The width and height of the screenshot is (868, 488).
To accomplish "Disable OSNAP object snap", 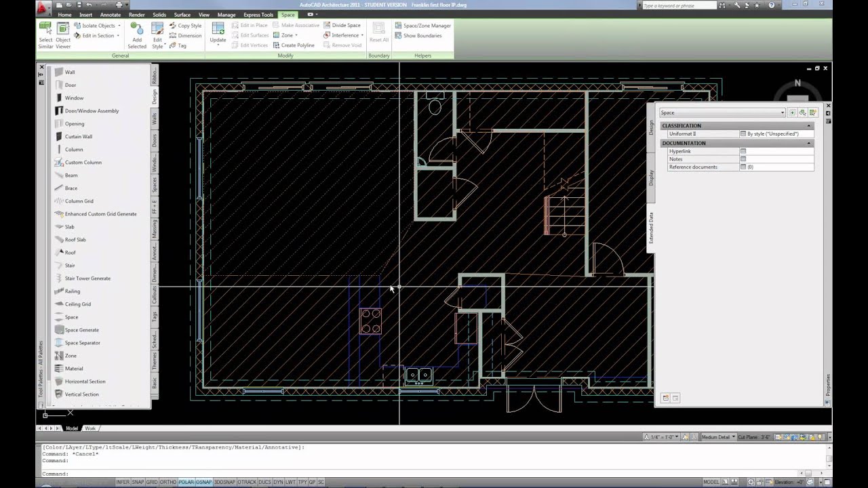I will click(203, 482).
